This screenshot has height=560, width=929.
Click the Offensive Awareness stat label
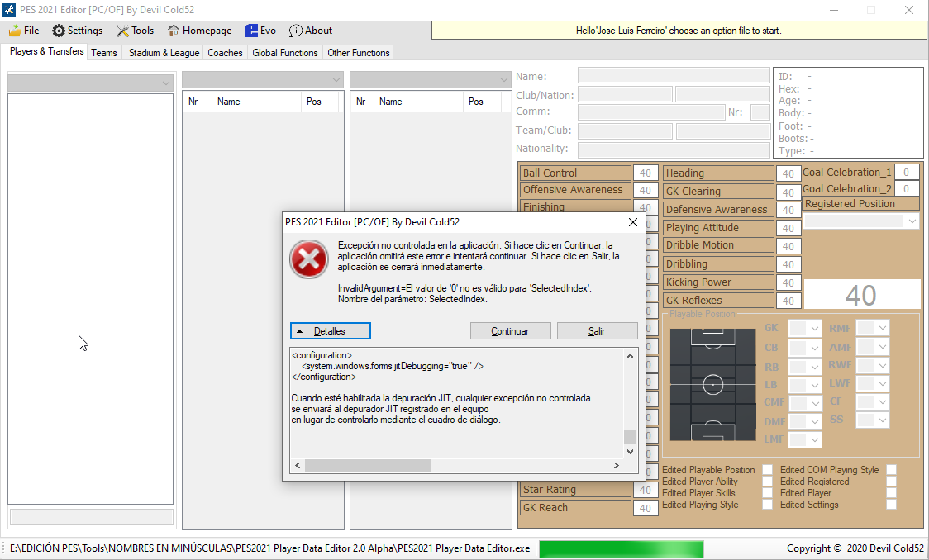tap(575, 189)
